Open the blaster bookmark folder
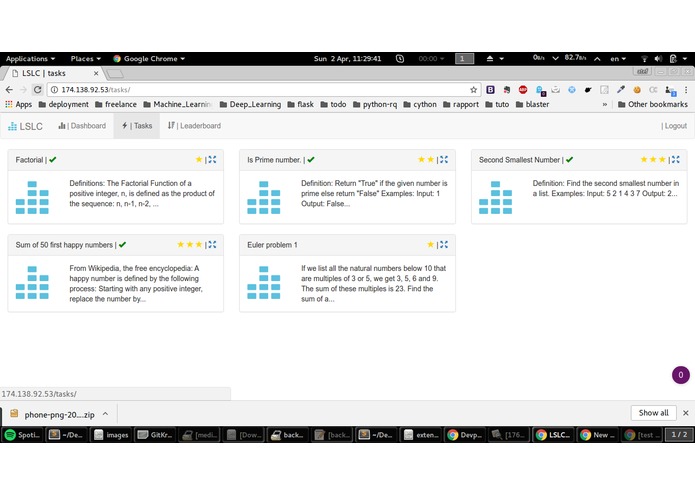This screenshot has width=695, height=494. click(x=532, y=104)
